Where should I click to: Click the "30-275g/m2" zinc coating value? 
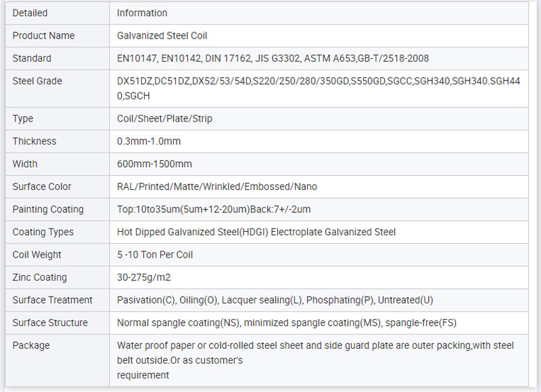(145, 277)
